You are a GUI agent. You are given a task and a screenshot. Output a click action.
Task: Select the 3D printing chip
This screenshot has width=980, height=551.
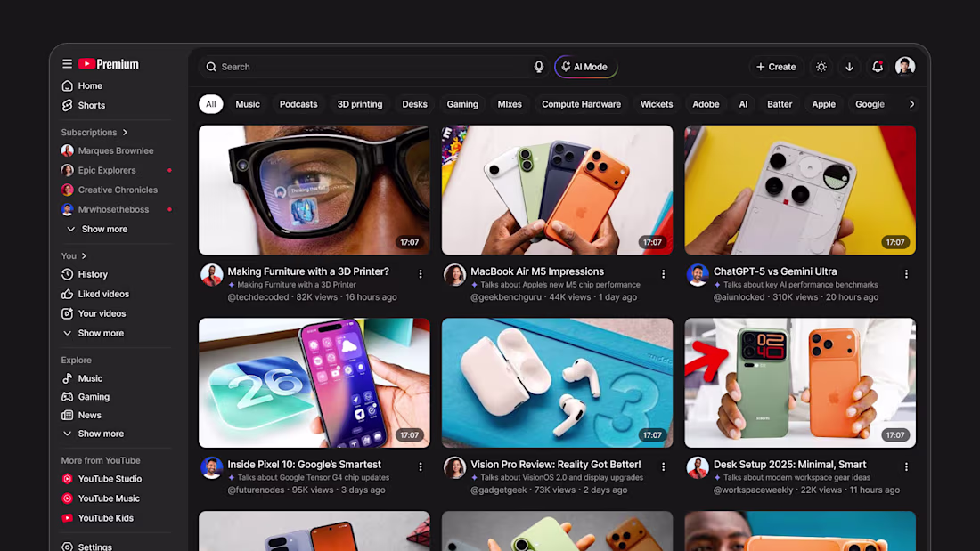360,104
